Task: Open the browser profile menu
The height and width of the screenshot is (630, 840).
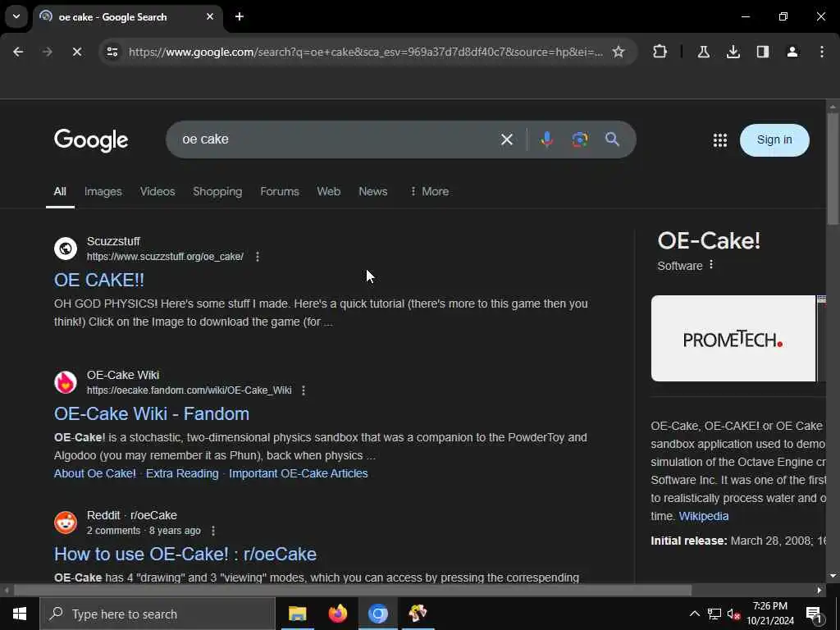Action: tap(792, 52)
